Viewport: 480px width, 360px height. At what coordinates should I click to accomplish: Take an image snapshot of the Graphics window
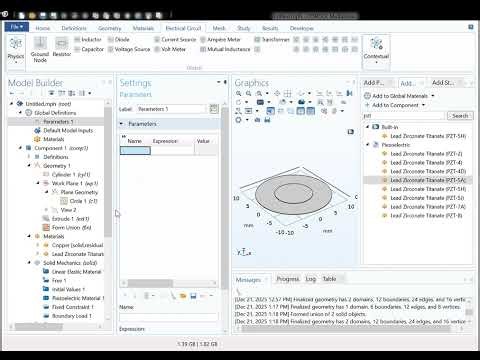coord(258,120)
